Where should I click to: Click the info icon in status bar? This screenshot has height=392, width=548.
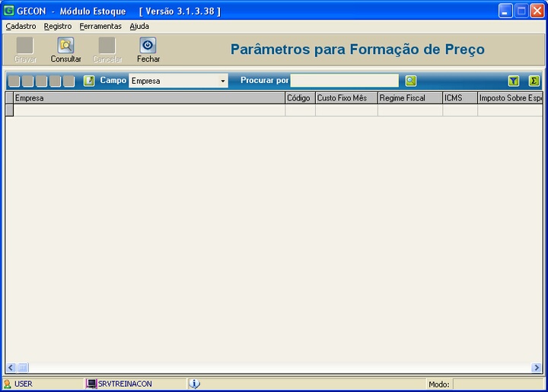(194, 384)
